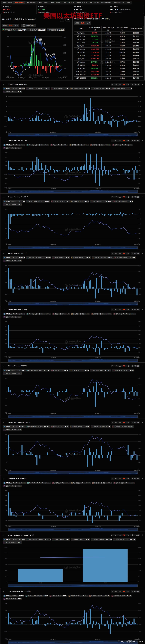Select 单日 tab on the 总净流入 chart
145x644 pixels.
[5, 25]
